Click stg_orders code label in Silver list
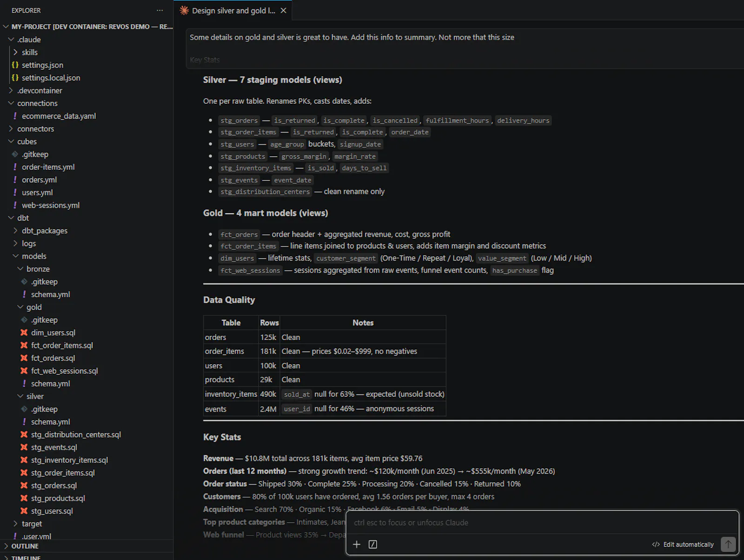 (x=239, y=120)
